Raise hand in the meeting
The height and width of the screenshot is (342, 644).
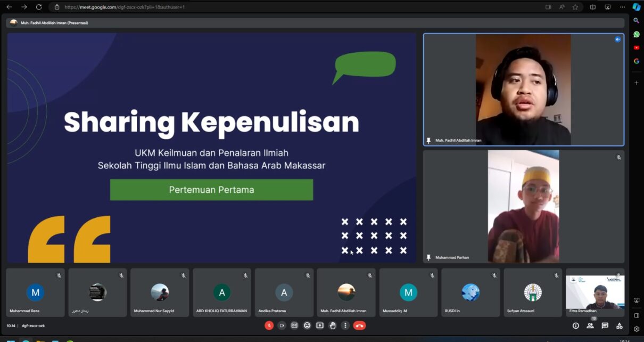333,325
